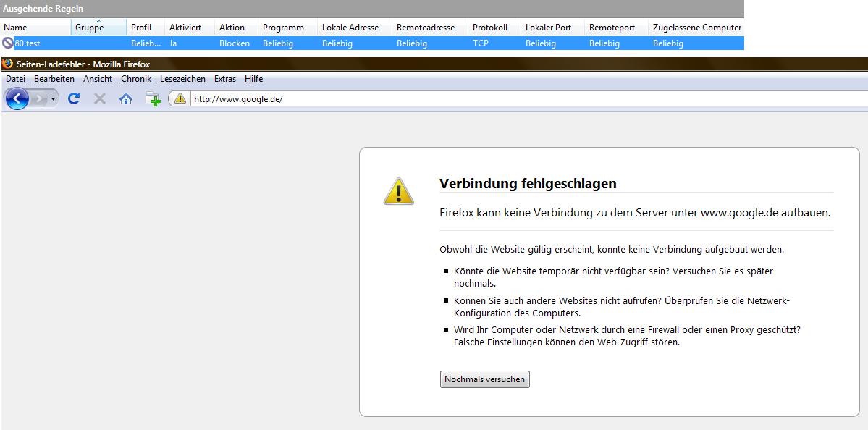Click the grayed forward arrow button

tap(39, 99)
